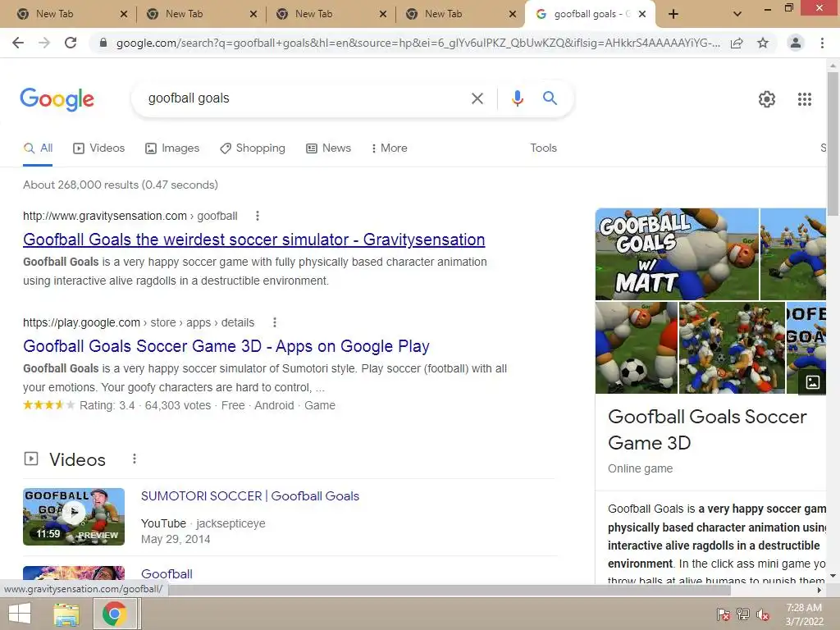Open SUMOTORI SOCCER Goofball Goals video link

[249, 496]
